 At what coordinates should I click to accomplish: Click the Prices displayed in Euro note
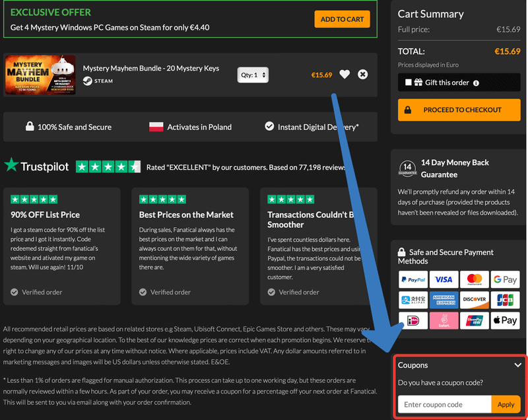click(428, 65)
